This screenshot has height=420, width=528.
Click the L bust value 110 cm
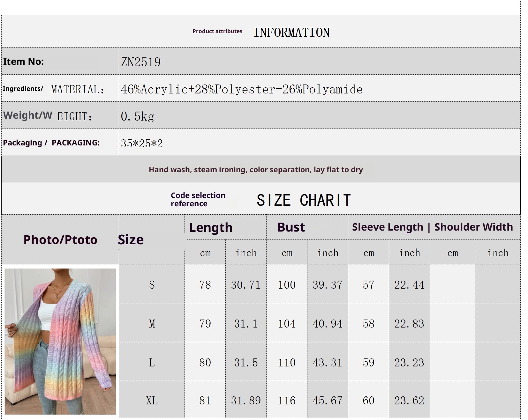click(x=287, y=363)
